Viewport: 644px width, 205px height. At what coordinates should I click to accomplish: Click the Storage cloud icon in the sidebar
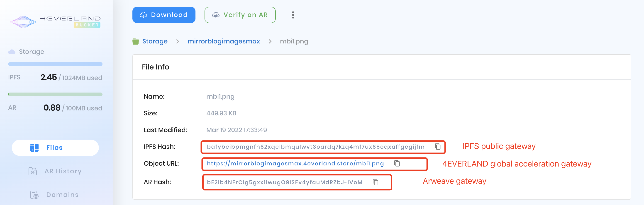(x=12, y=52)
